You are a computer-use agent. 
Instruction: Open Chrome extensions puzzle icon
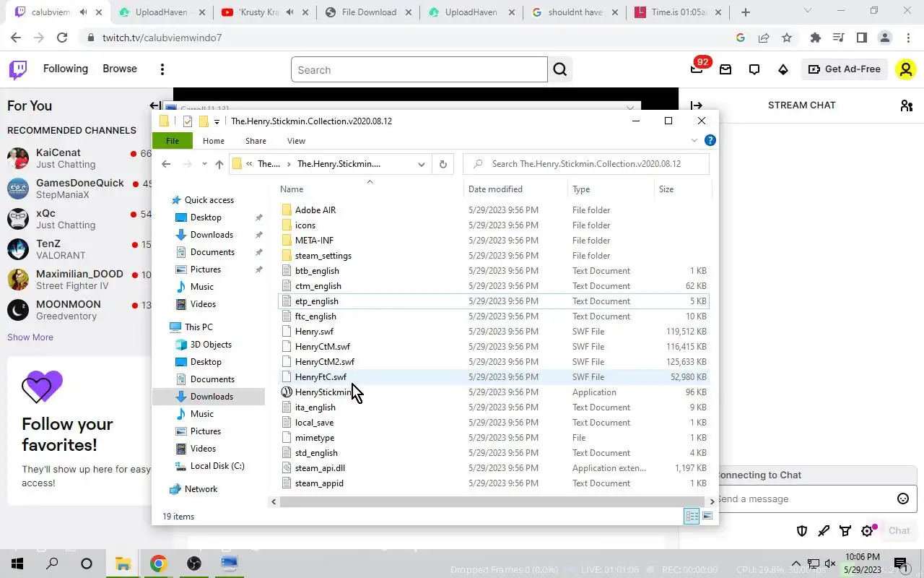click(816, 38)
